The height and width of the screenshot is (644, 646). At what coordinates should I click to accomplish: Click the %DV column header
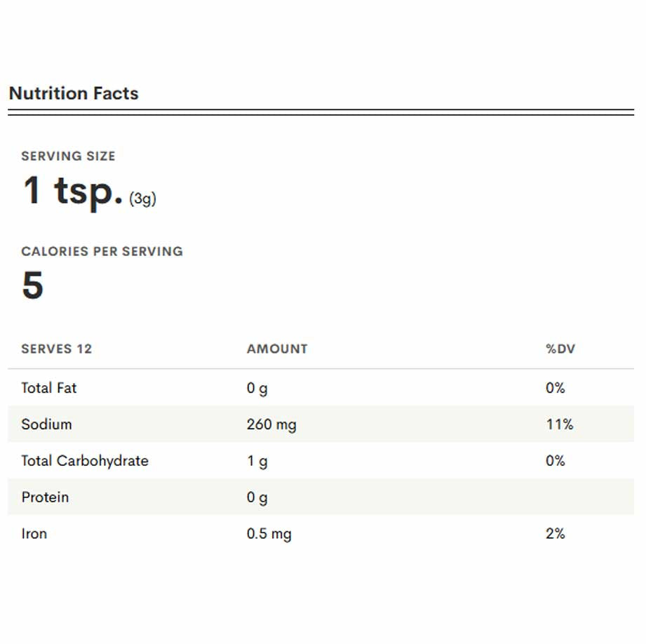click(560, 349)
